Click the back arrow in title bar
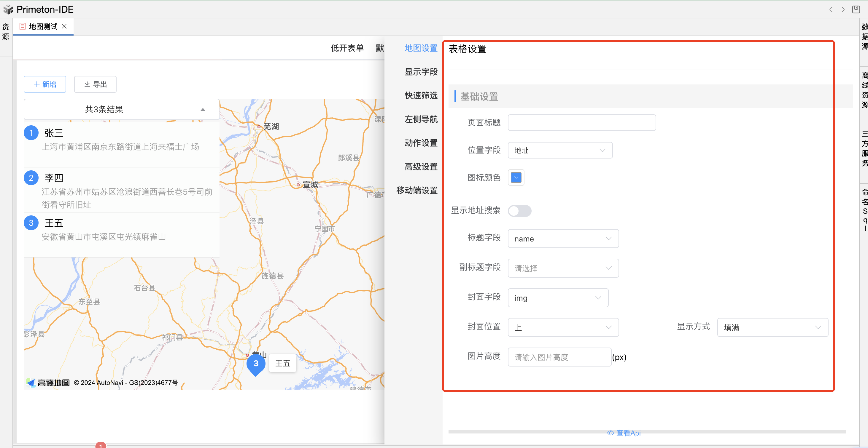 coord(831,9)
